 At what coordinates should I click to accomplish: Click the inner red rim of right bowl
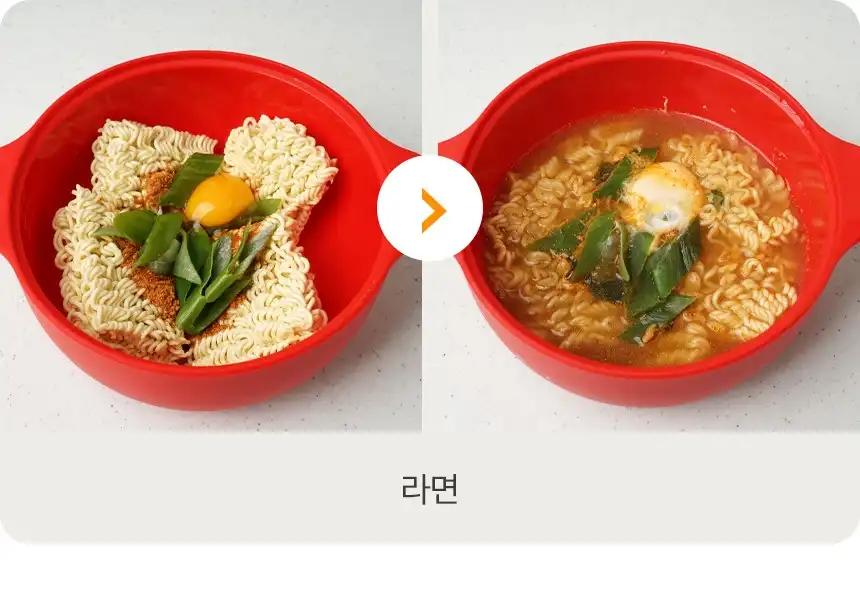point(647,82)
